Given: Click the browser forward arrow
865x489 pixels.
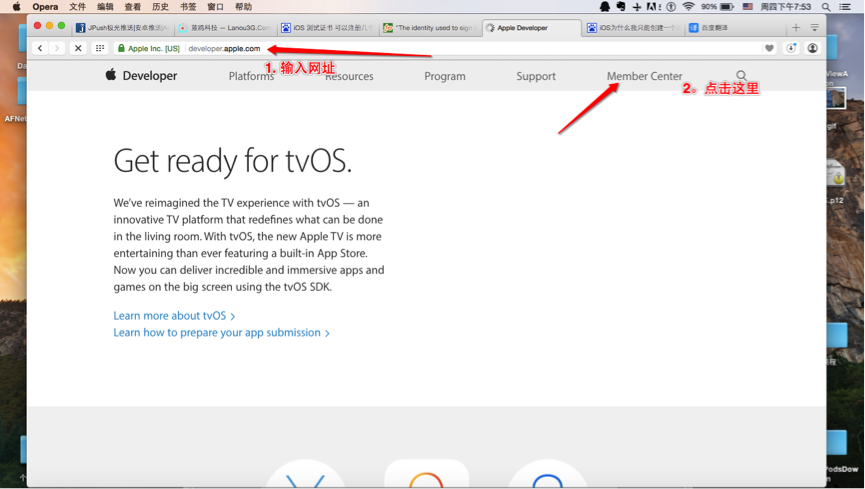Looking at the screenshot, I should [x=56, y=49].
